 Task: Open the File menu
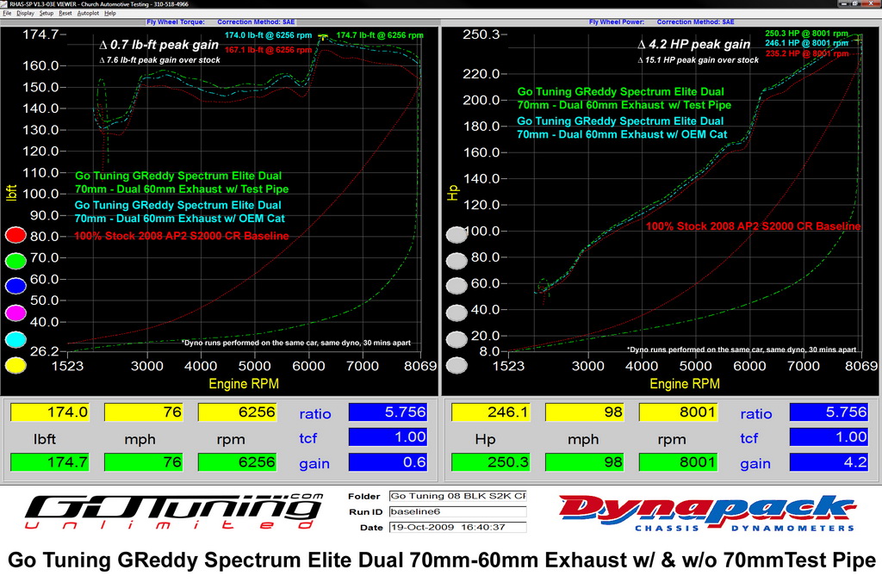(x=7, y=13)
